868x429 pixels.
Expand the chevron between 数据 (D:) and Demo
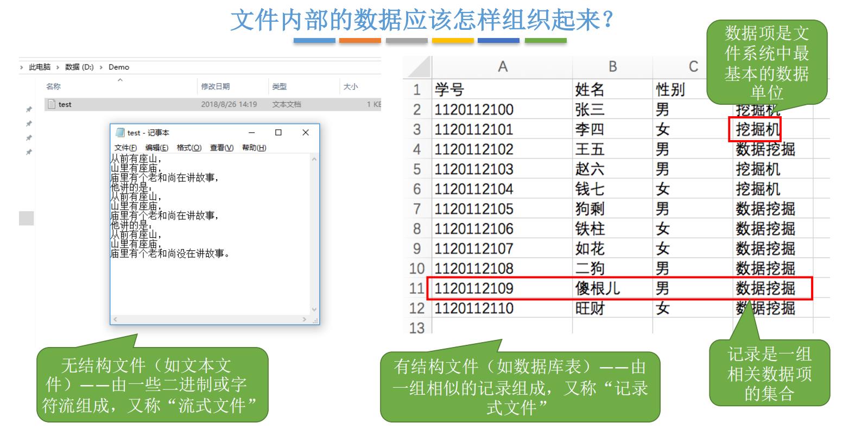(101, 67)
